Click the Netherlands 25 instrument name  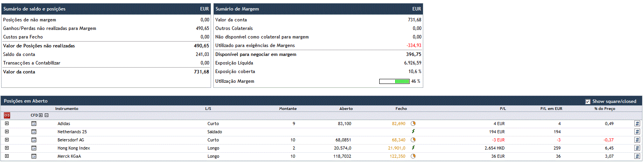[x=72, y=132]
